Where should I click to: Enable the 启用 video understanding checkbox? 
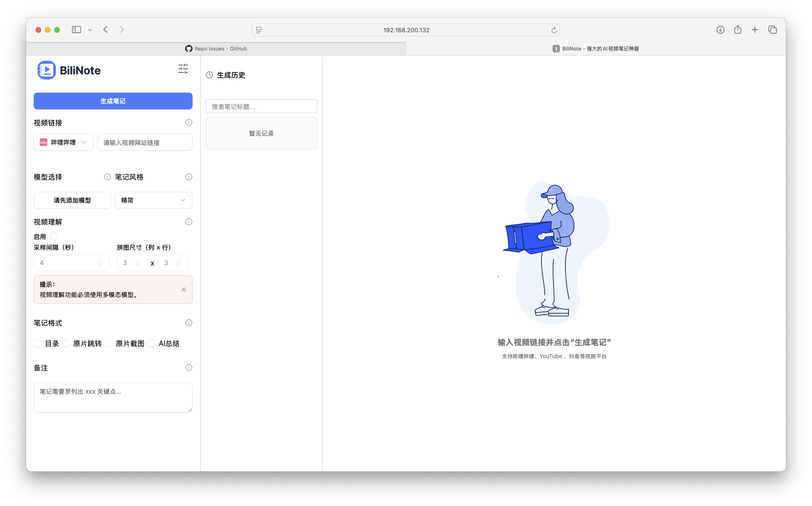[54, 237]
